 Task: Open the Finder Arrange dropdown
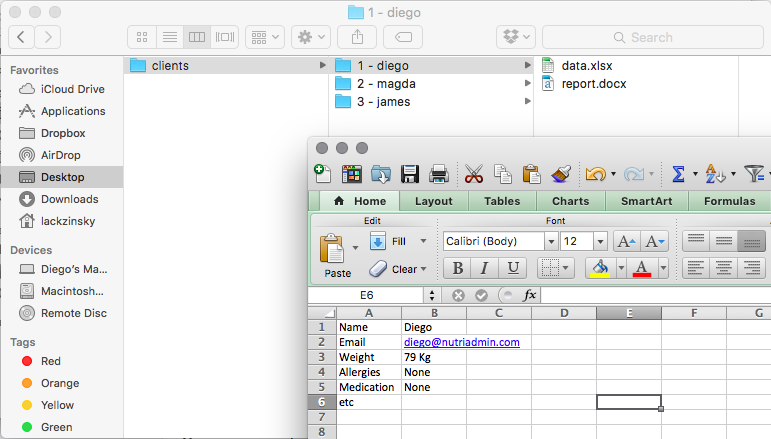(265, 37)
